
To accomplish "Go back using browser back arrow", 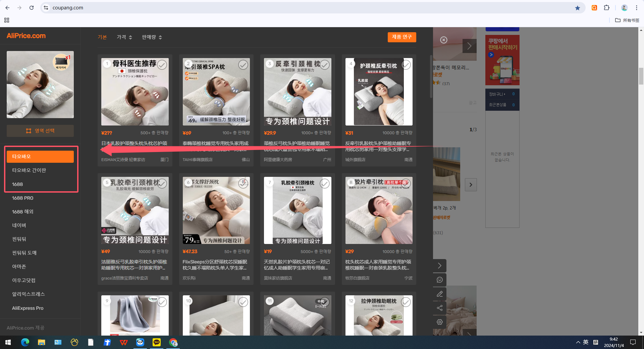I will 7,8.
